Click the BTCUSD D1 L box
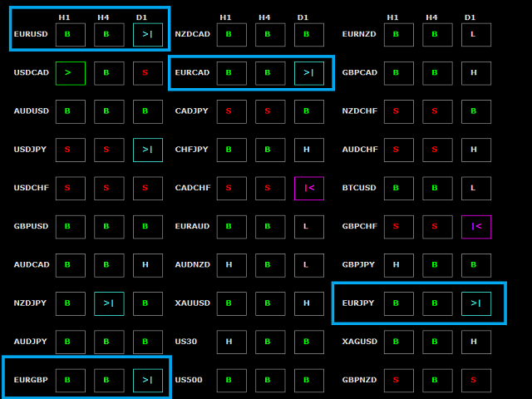Viewport: 532px width, 399px height. click(x=476, y=189)
